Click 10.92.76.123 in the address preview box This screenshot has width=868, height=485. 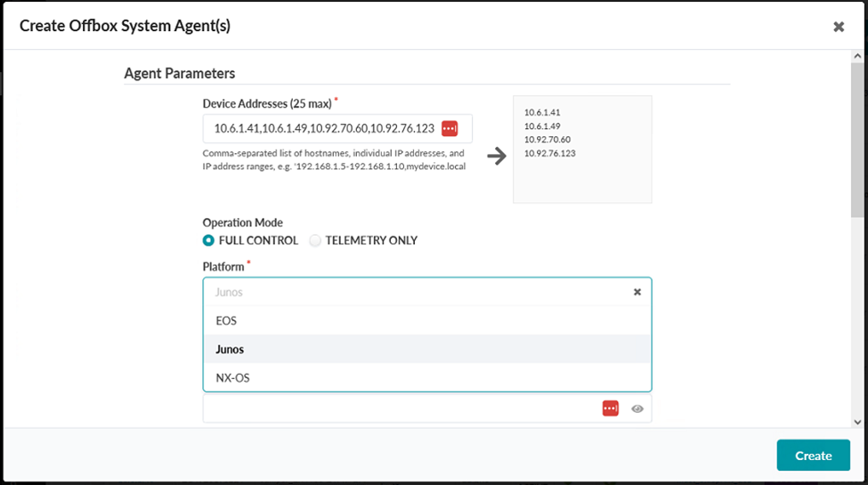[549, 153]
